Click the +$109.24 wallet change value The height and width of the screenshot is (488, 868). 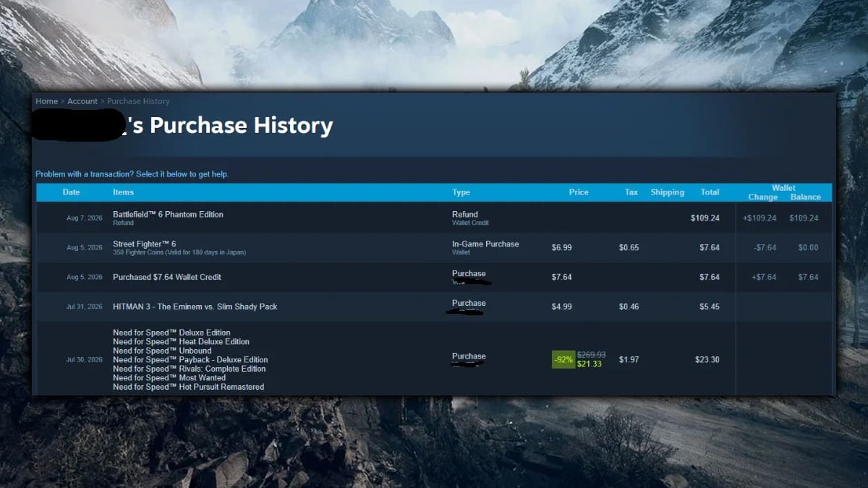coord(759,218)
